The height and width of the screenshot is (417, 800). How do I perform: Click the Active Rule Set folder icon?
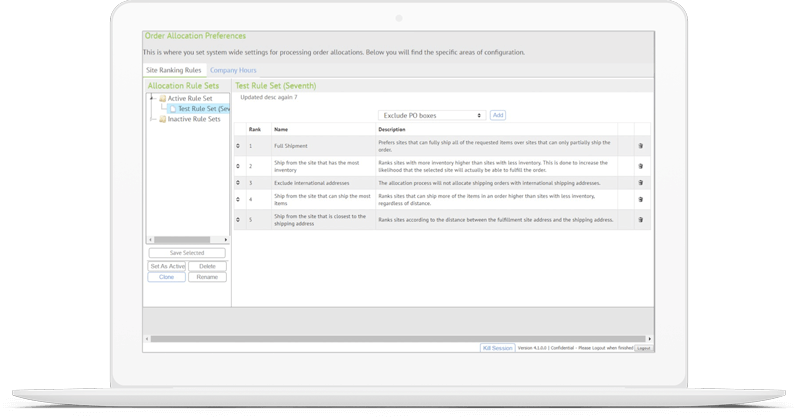pyautogui.click(x=162, y=98)
